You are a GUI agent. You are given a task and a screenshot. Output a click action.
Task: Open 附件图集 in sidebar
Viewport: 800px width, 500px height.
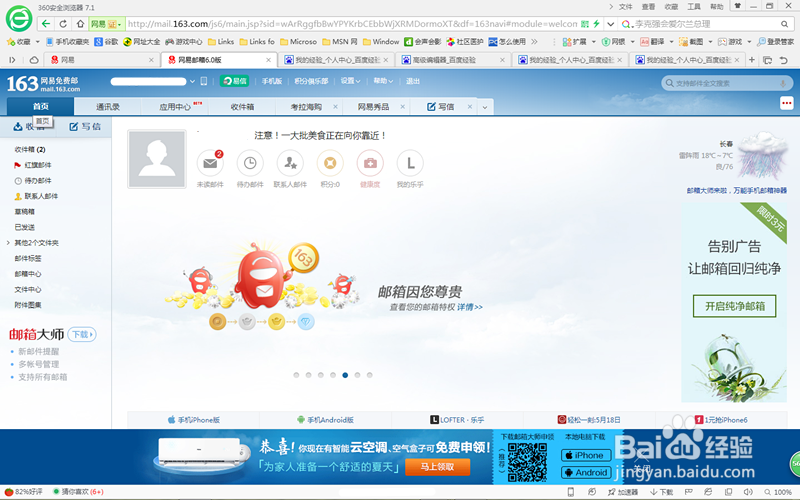28,305
